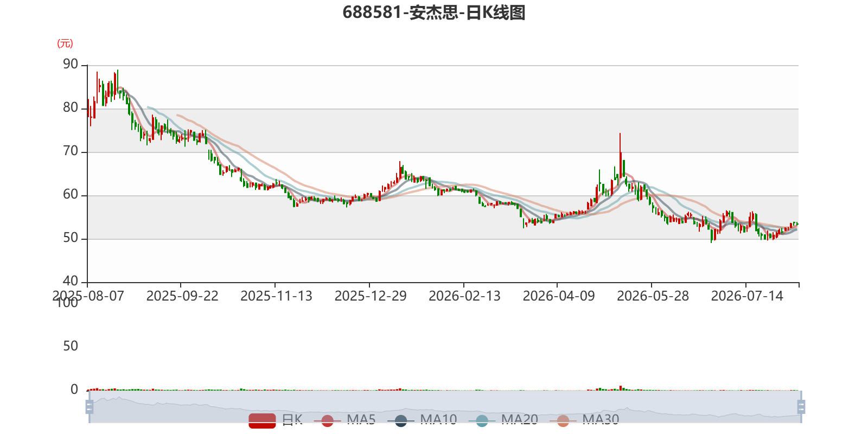868x434 pixels.
Task: Grab the right data zoom slider handle
Action: coord(801,407)
